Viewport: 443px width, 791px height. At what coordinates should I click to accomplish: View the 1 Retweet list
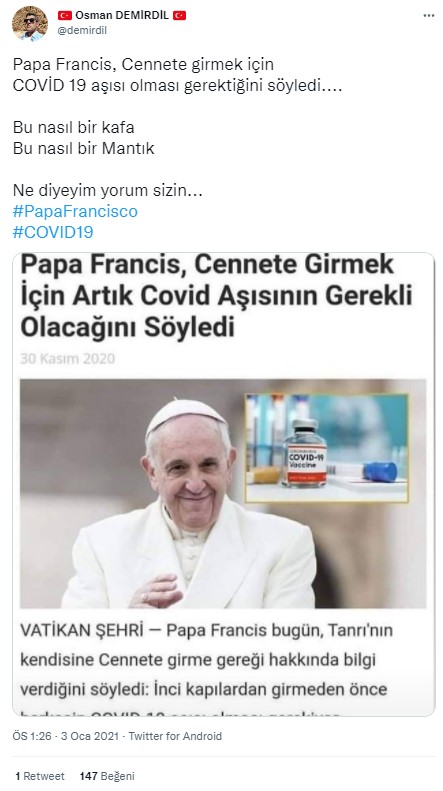tap(40, 776)
